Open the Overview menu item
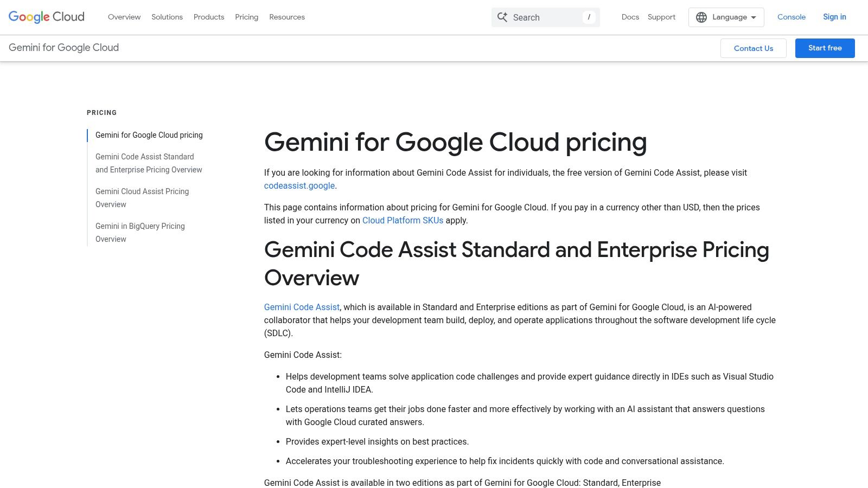The width and height of the screenshot is (868, 488). [124, 17]
